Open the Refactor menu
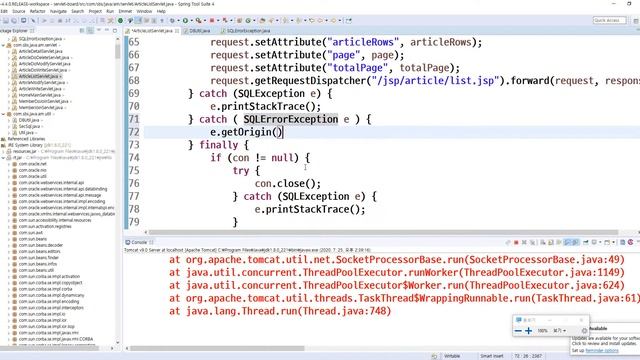Screen dimensions: 640x360 click(38, 11)
